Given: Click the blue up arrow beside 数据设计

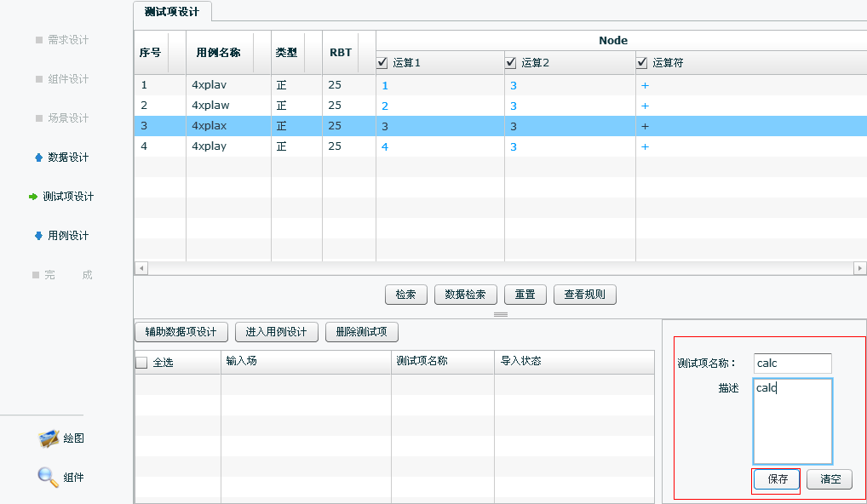Looking at the screenshot, I should pos(38,157).
